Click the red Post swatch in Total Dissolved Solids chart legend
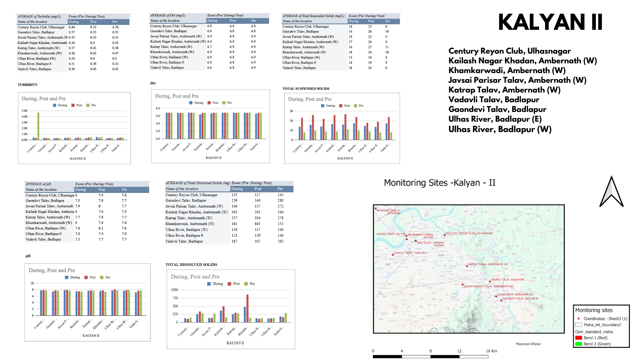The height and width of the screenshot is (362, 644). [x=229, y=284]
